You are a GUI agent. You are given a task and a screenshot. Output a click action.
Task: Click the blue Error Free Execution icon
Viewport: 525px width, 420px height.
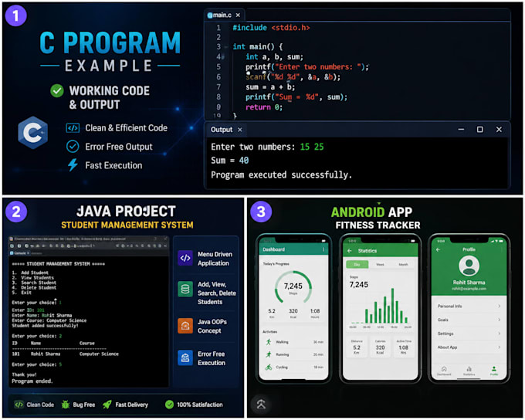click(185, 357)
